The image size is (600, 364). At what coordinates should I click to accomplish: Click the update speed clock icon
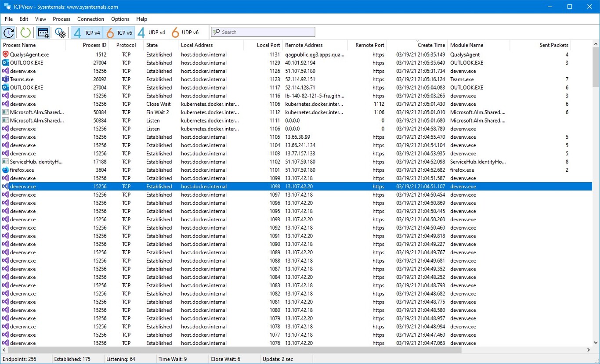[x=9, y=32]
